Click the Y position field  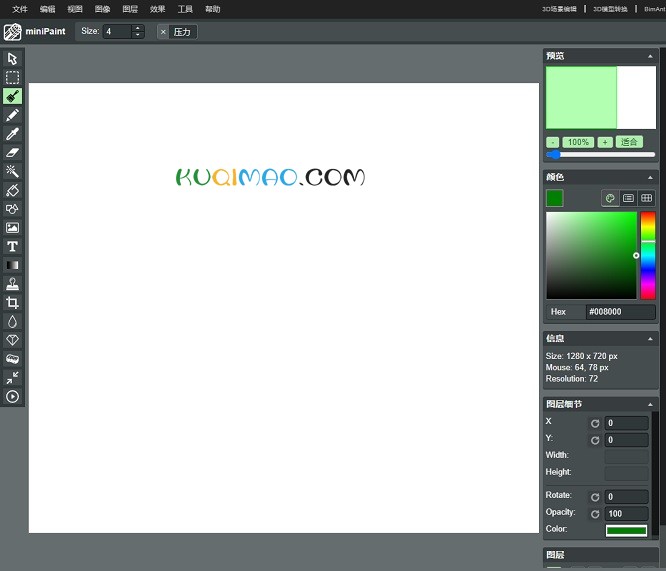coord(626,440)
